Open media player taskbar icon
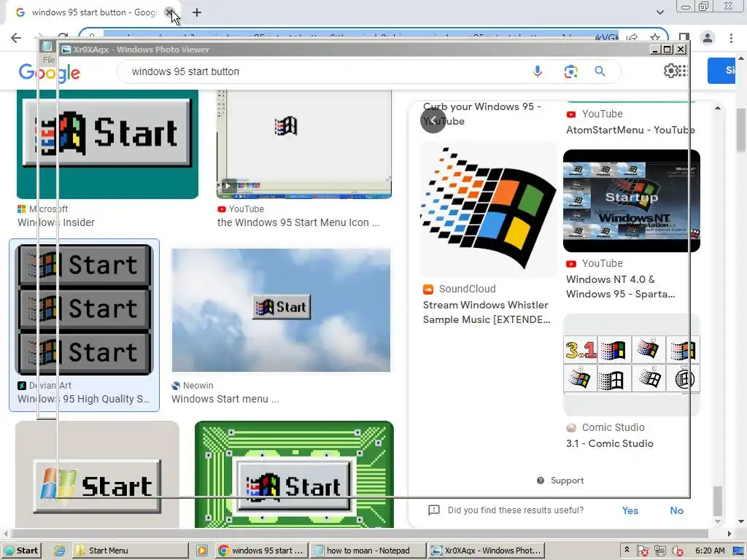The width and height of the screenshot is (747, 560). click(x=201, y=551)
